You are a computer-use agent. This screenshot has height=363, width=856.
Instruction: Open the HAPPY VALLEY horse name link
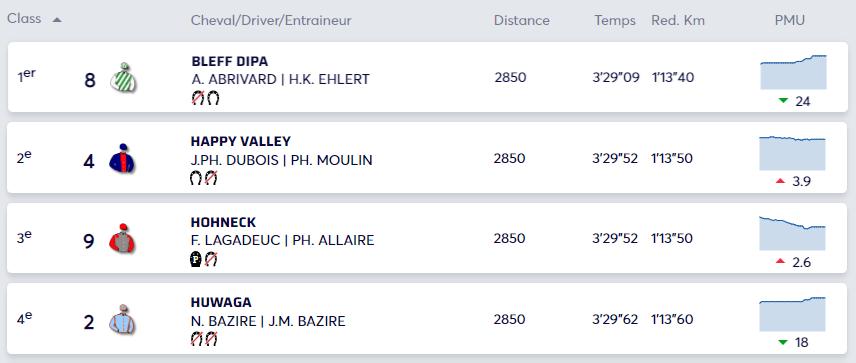[241, 142]
